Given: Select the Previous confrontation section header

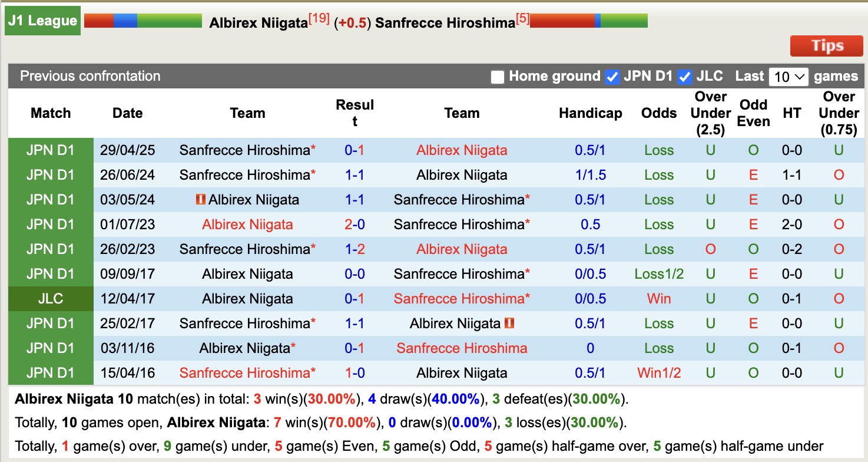Looking at the screenshot, I should [x=90, y=76].
